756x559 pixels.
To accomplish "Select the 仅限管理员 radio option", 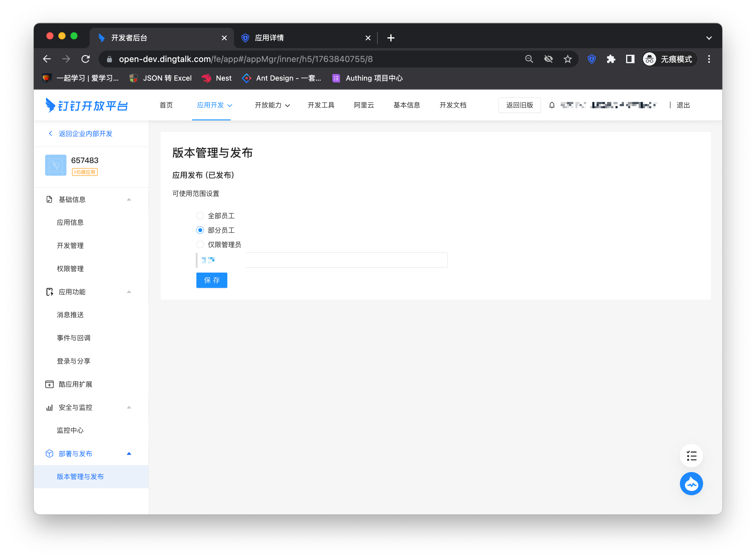I will (x=200, y=244).
